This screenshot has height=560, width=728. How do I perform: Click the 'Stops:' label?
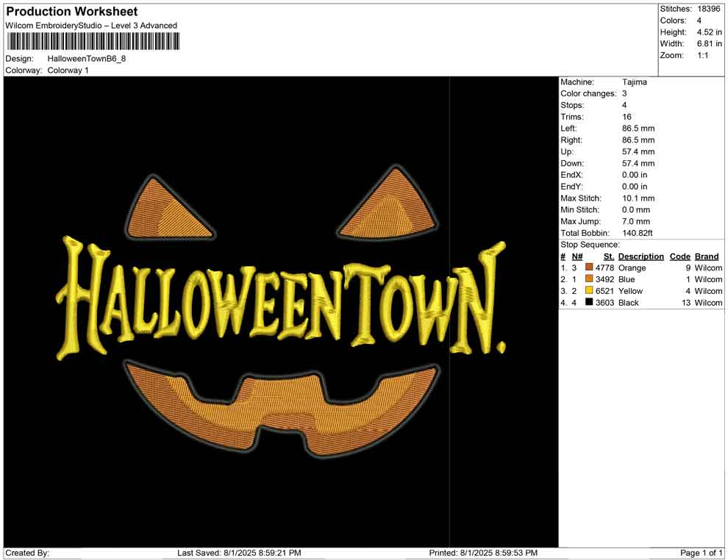[x=572, y=105]
